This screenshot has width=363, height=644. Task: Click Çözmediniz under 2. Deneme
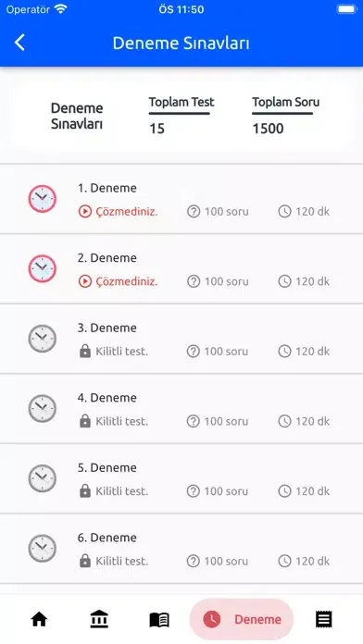pyautogui.click(x=127, y=281)
